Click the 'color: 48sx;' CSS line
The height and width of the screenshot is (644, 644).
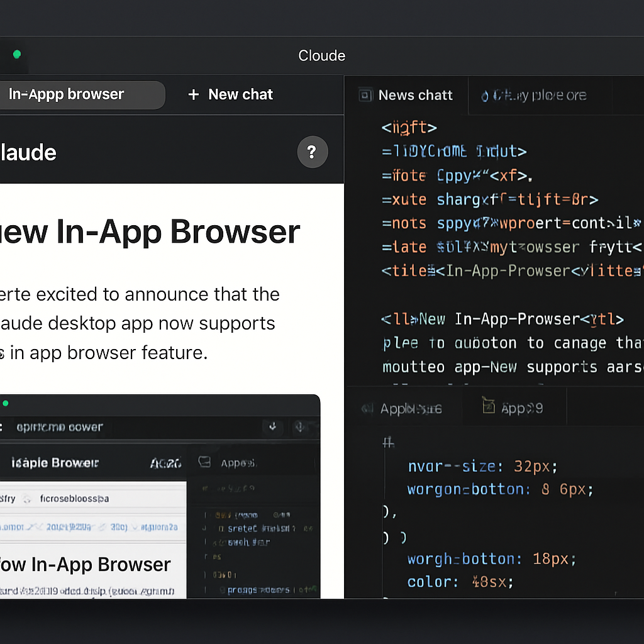point(460,582)
